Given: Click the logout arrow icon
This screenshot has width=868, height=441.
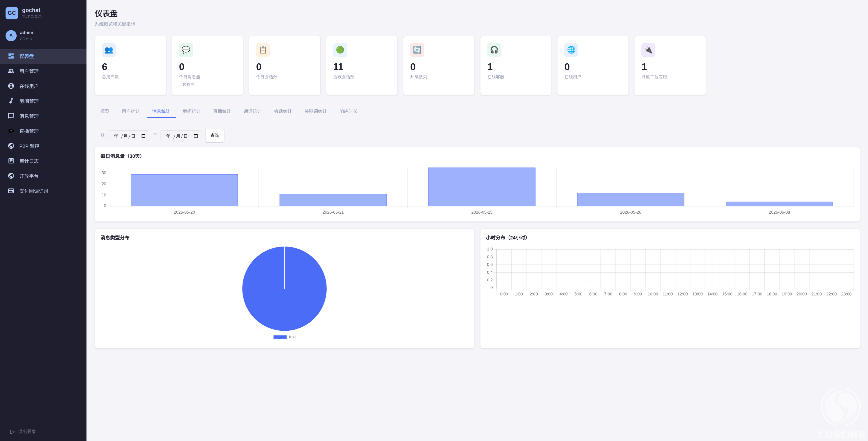Looking at the screenshot, I should (12, 431).
